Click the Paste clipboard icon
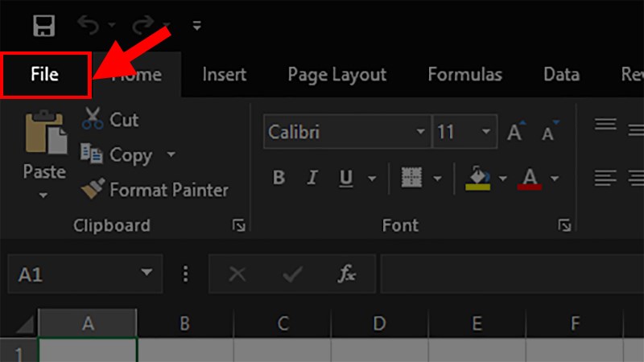This screenshot has height=362, width=644. coord(44,134)
